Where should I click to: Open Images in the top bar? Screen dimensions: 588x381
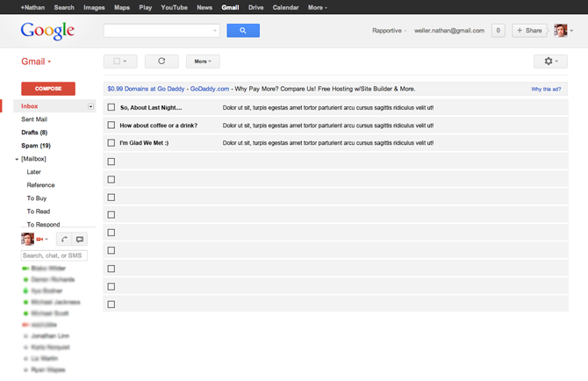[x=94, y=7]
